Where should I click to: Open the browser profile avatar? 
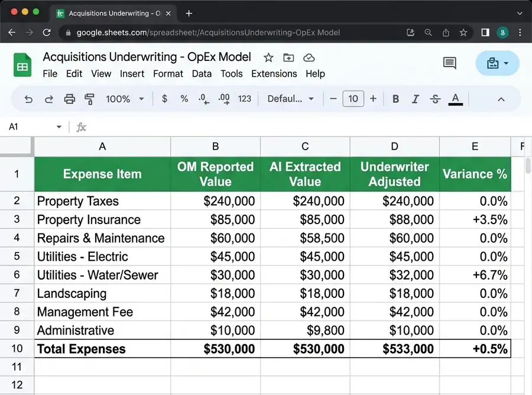point(502,33)
